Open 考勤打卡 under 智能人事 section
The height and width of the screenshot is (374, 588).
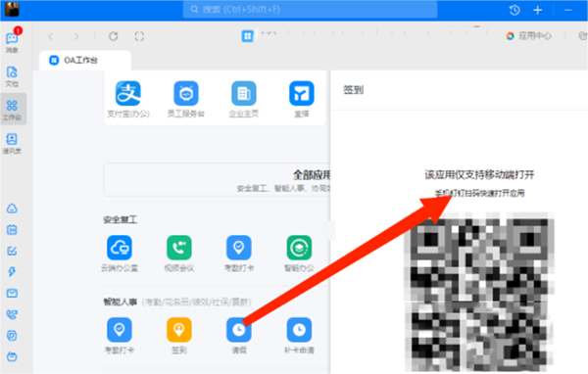tap(120, 336)
